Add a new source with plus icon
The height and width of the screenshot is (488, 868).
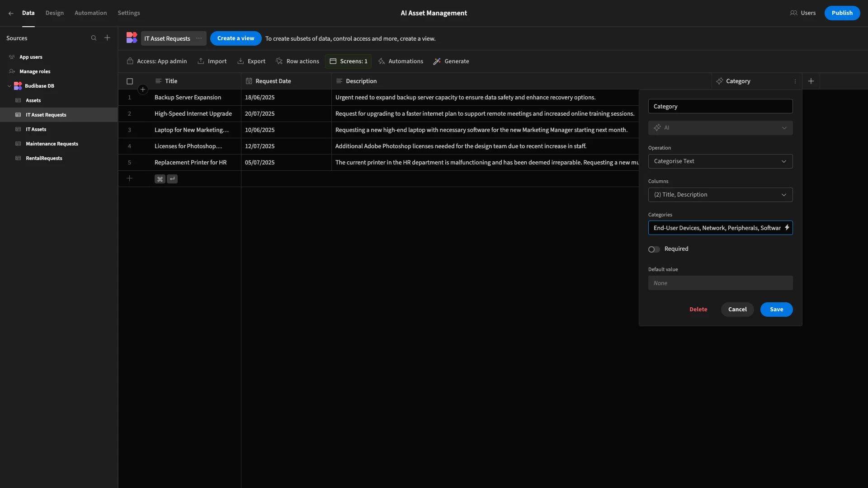(107, 38)
